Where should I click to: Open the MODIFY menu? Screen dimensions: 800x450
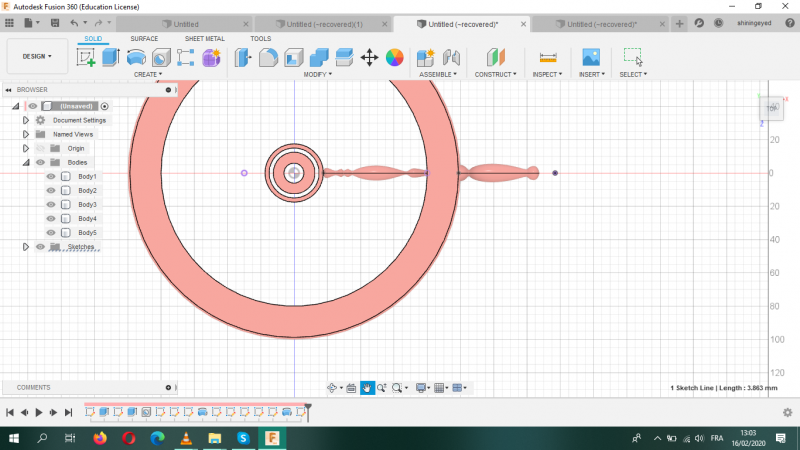(x=318, y=74)
